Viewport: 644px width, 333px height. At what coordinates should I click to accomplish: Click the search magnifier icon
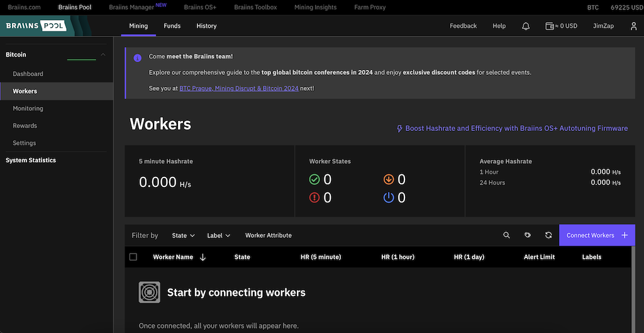pyautogui.click(x=506, y=235)
